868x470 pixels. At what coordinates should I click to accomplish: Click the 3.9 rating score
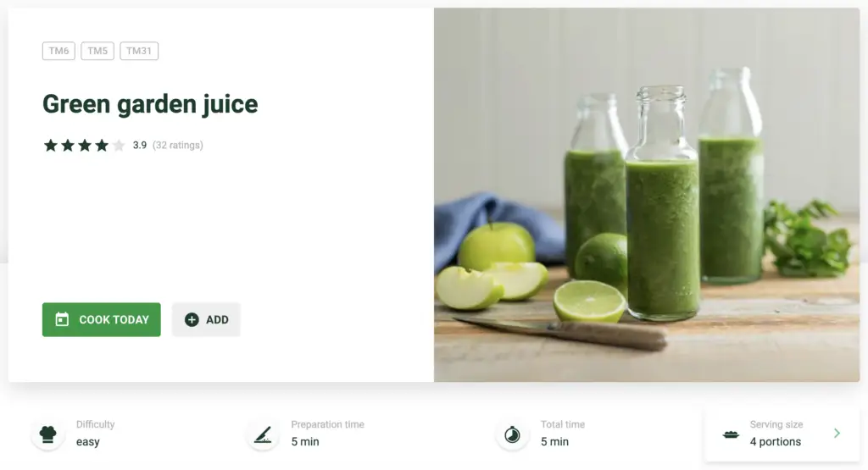coord(140,146)
